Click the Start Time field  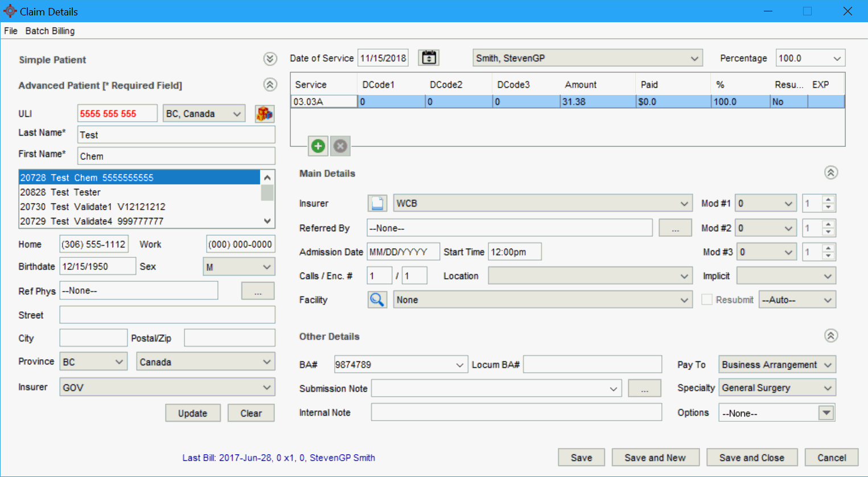515,252
